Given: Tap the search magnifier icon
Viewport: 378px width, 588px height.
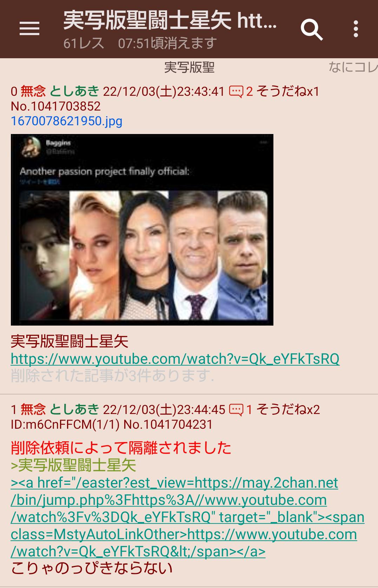Looking at the screenshot, I should pos(312,29).
